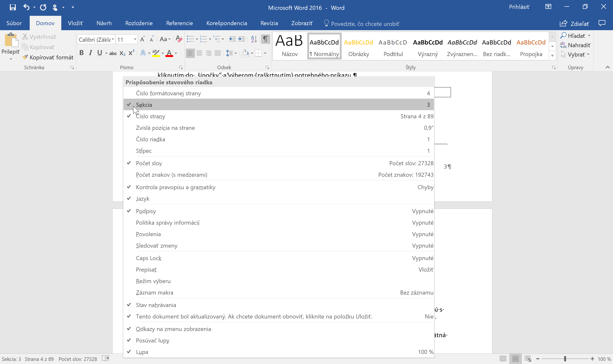Apply the Názov style

click(289, 46)
